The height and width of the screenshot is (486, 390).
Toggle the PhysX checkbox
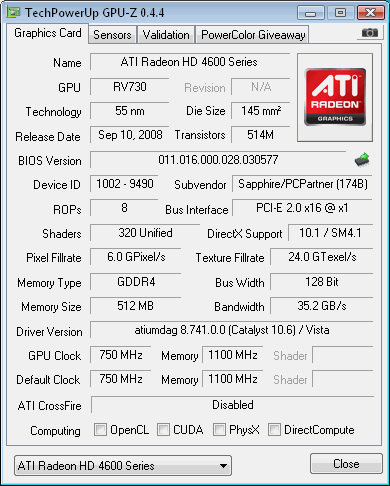219,429
